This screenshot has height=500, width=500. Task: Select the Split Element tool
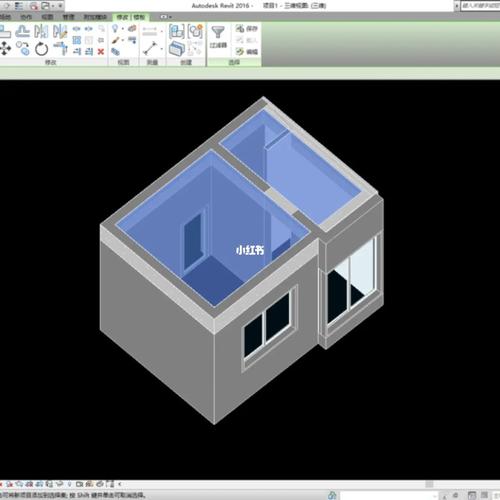(76, 29)
